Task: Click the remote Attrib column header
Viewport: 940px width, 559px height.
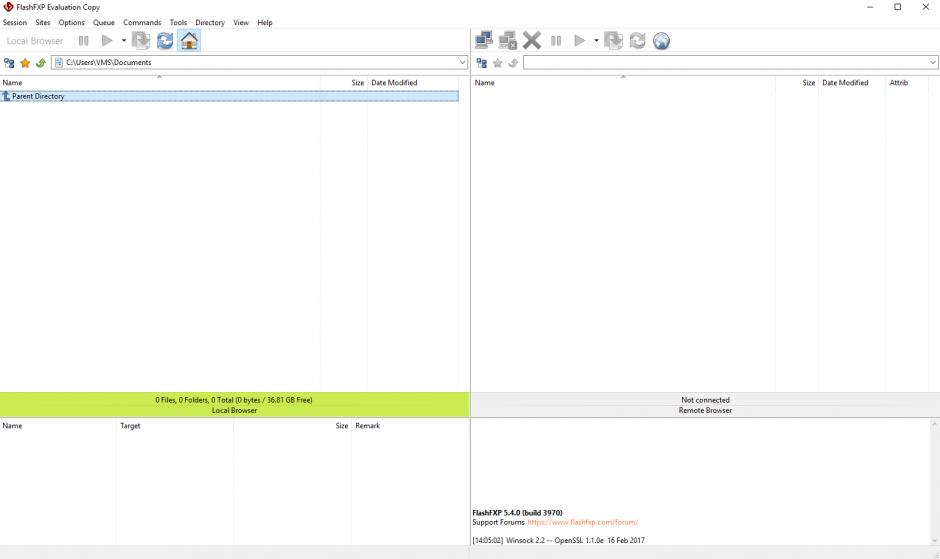Action: [907, 83]
